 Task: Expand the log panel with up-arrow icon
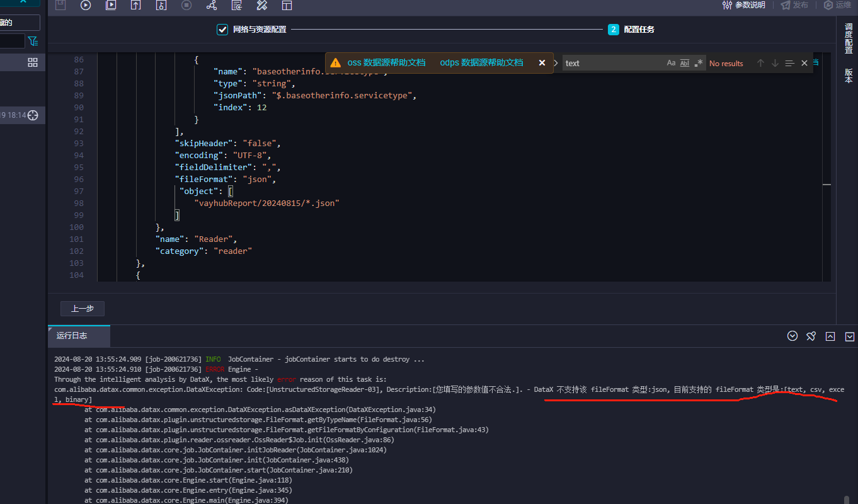tap(830, 336)
